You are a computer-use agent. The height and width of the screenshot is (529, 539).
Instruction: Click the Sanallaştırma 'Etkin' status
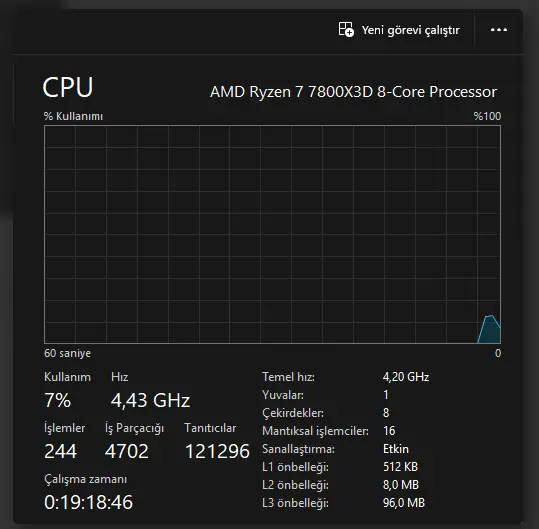pyautogui.click(x=396, y=449)
